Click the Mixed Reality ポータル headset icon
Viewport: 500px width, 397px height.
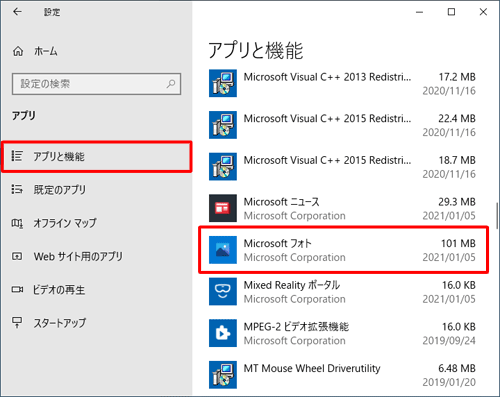(223, 292)
